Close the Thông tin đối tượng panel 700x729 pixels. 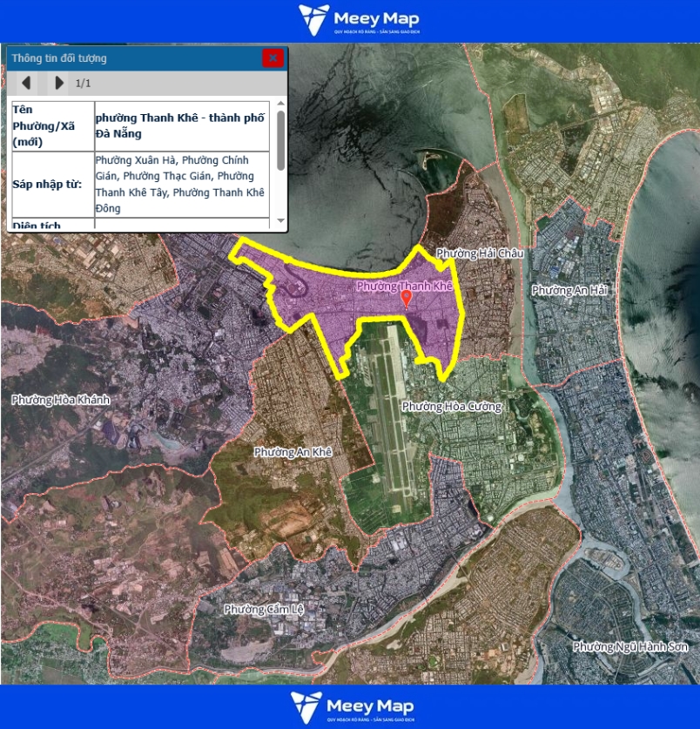[273, 58]
